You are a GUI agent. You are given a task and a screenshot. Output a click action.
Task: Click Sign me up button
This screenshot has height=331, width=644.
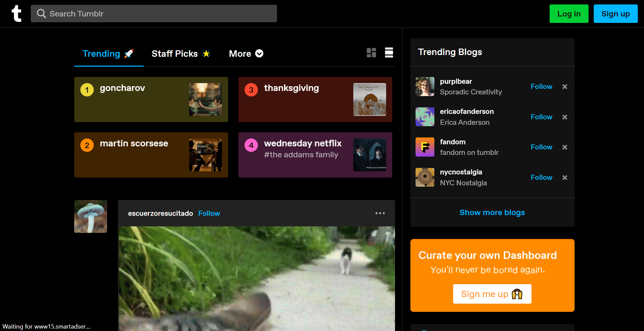coord(492,294)
